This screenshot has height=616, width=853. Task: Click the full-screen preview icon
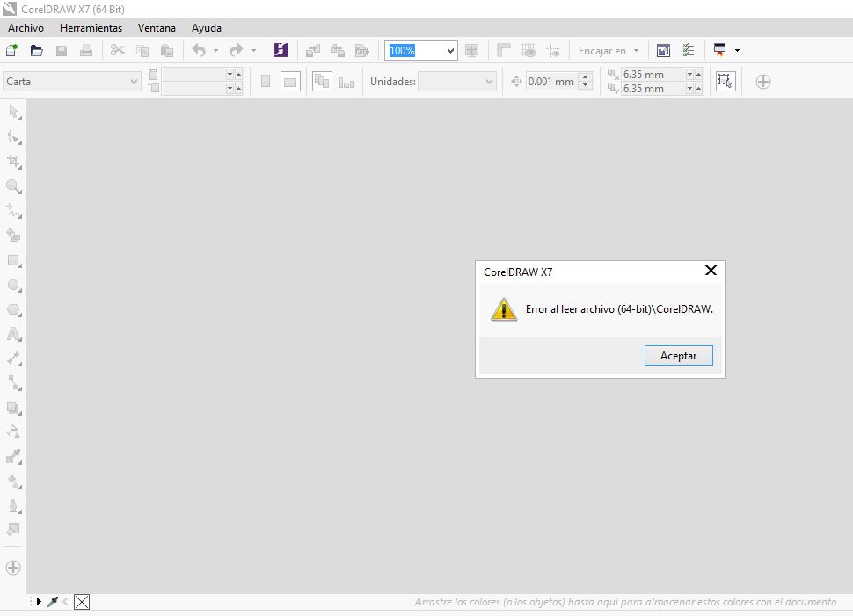(x=471, y=51)
